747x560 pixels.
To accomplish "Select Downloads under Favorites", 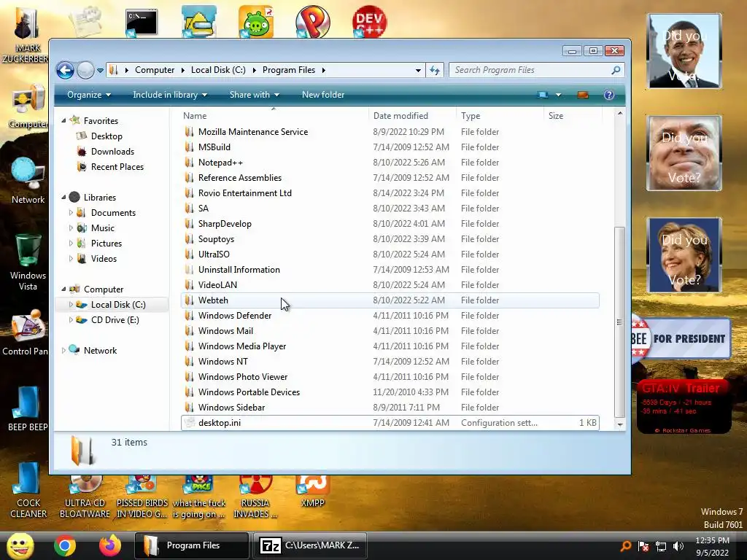I will 112,152.
